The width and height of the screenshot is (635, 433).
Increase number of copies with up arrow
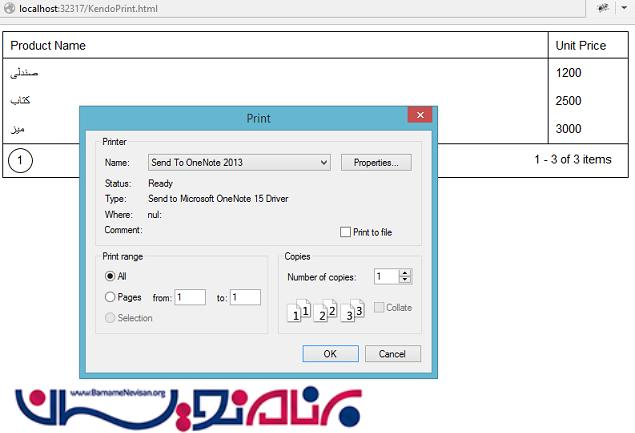[405, 273]
